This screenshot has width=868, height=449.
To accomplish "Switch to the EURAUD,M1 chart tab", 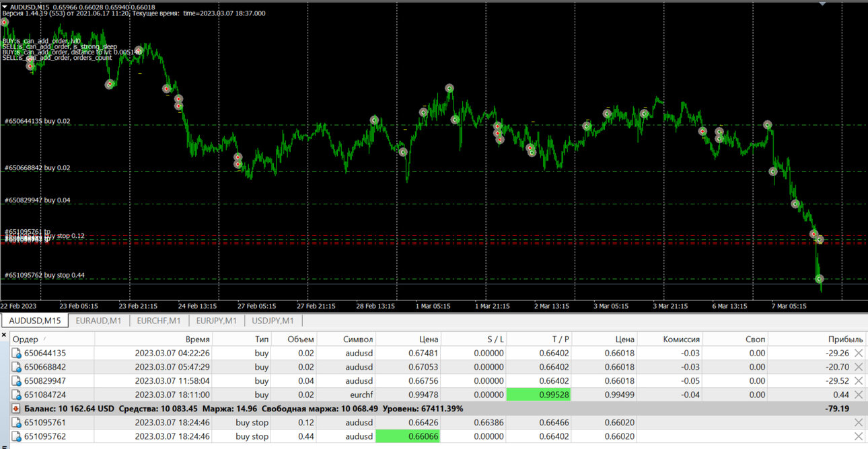I will pyautogui.click(x=98, y=321).
